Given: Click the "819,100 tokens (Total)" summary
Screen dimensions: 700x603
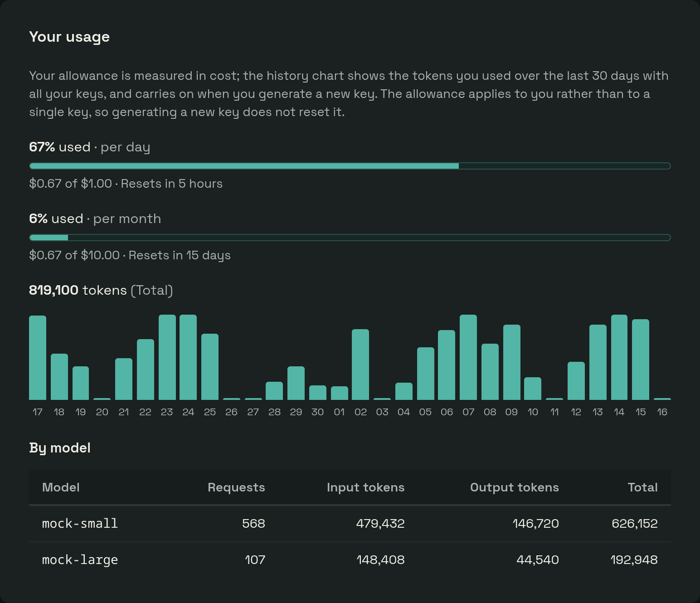Looking at the screenshot, I should (x=101, y=290).
